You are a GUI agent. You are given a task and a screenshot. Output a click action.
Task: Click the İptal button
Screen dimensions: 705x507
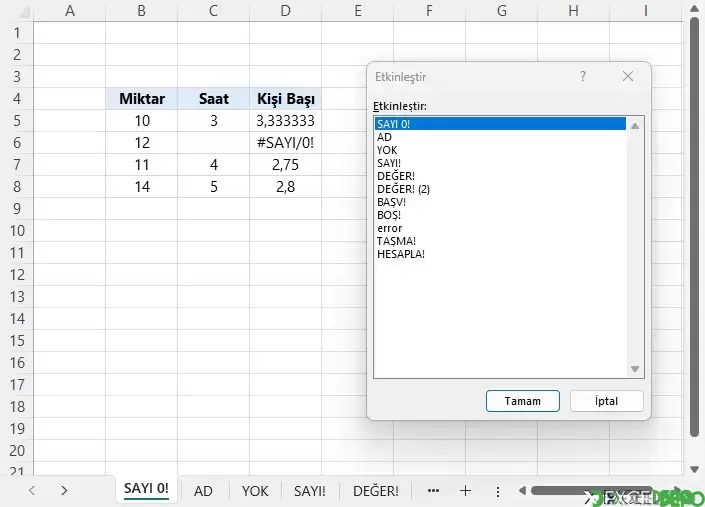point(607,401)
